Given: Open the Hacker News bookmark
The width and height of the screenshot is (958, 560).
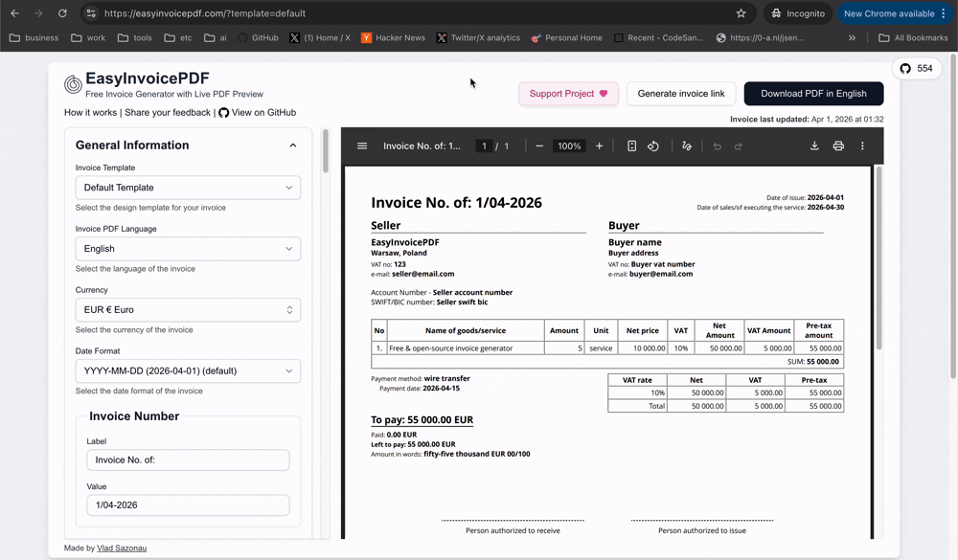Looking at the screenshot, I should click(x=394, y=38).
